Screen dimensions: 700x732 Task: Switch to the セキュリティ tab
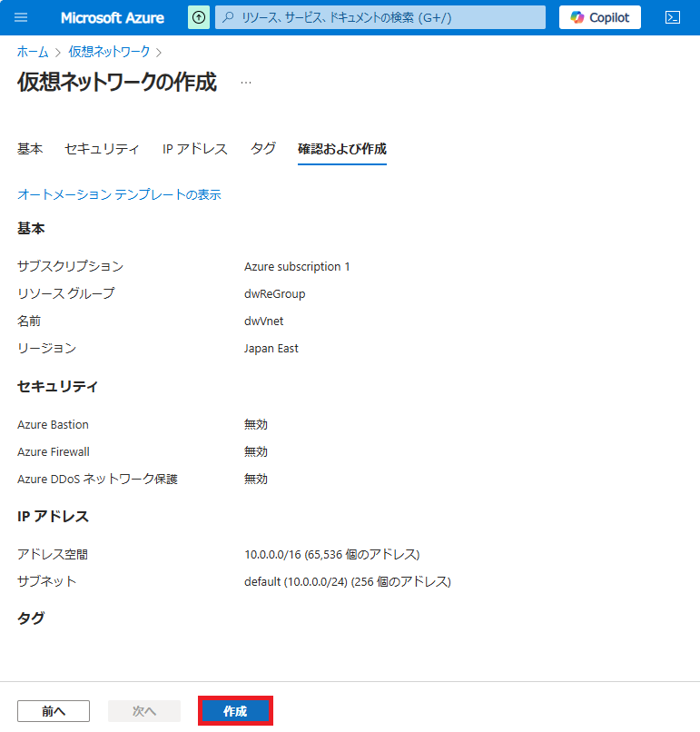pos(102,149)
